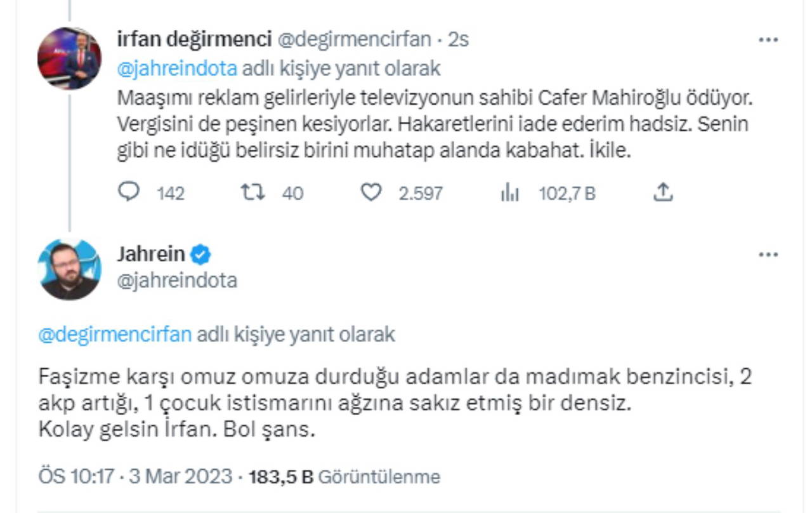The width and height of the screenshot is (812, 513).
Task: Click Jahrein's blue verified badge
Action: 201,255
